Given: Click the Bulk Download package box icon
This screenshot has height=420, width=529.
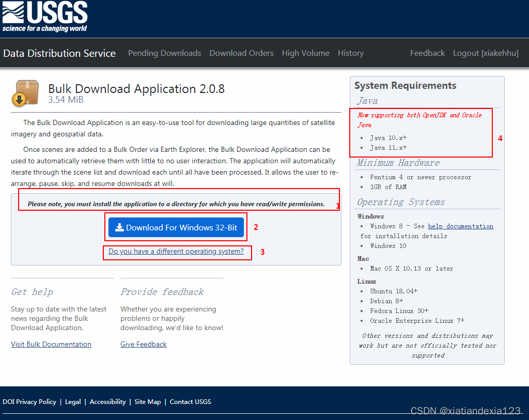Looking at the screenshot, I should tap(25, 93).
